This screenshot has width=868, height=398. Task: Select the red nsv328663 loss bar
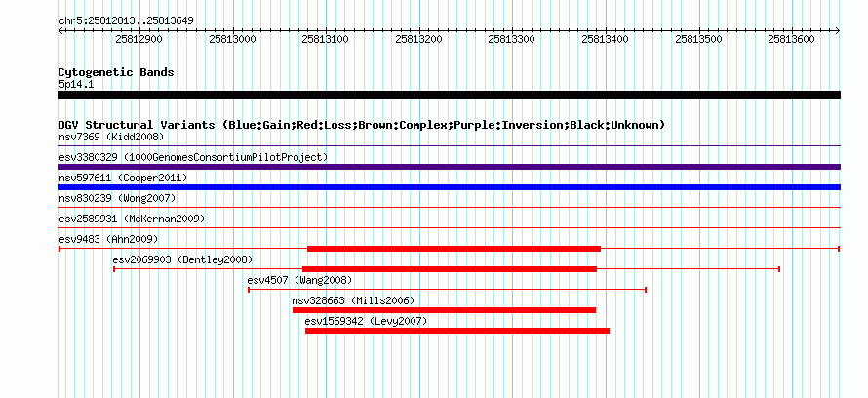[x=444, y=310]
